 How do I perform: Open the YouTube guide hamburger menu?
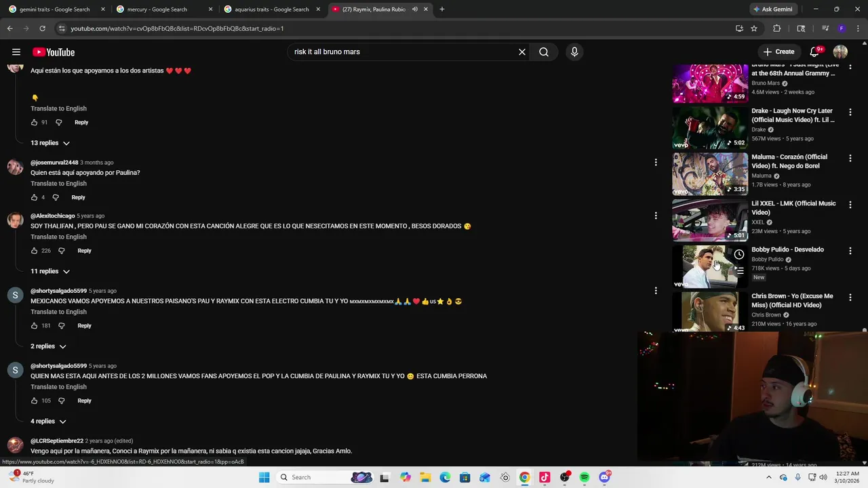(16, 52)
